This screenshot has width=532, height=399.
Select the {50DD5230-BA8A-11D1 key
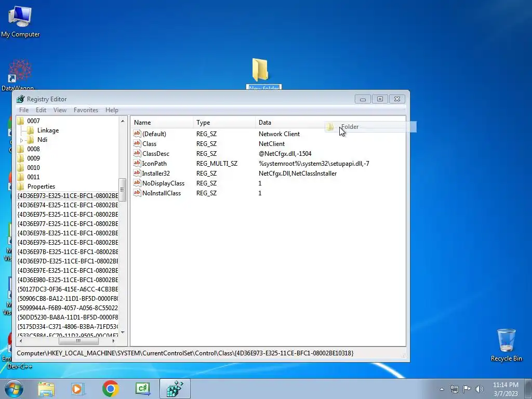pyautogui.click(x=68, y=317)
